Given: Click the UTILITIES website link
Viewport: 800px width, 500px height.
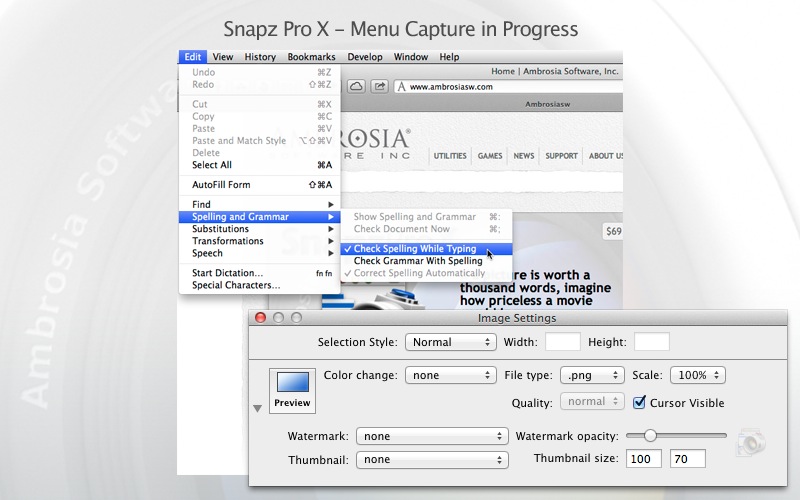Looking at the screenshot, I should [x=450, y=156].
